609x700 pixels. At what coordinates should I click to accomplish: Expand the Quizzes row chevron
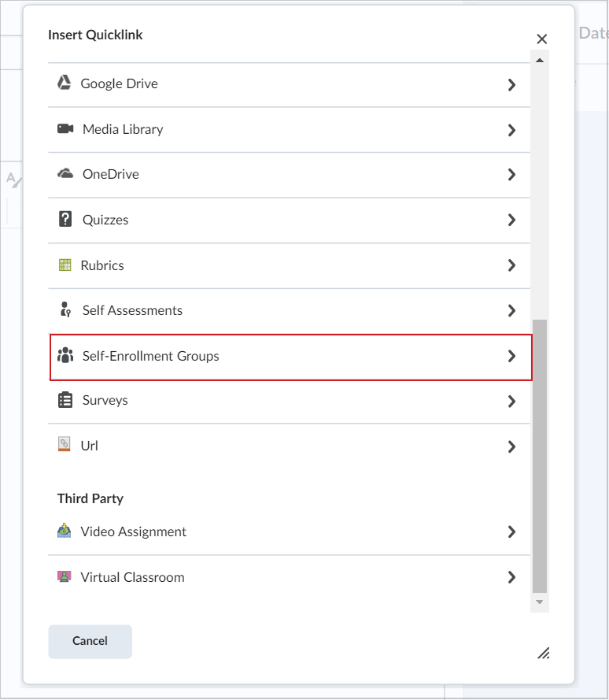(x=512, y=220)
